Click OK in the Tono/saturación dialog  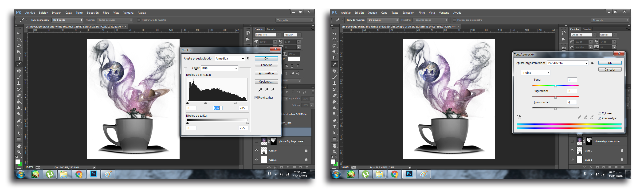(610, 63)
